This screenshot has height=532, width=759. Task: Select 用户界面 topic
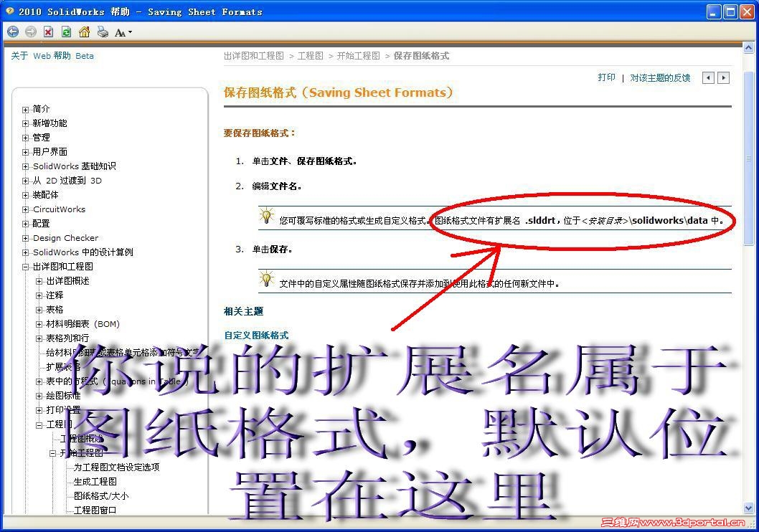(x=49, y=152)
